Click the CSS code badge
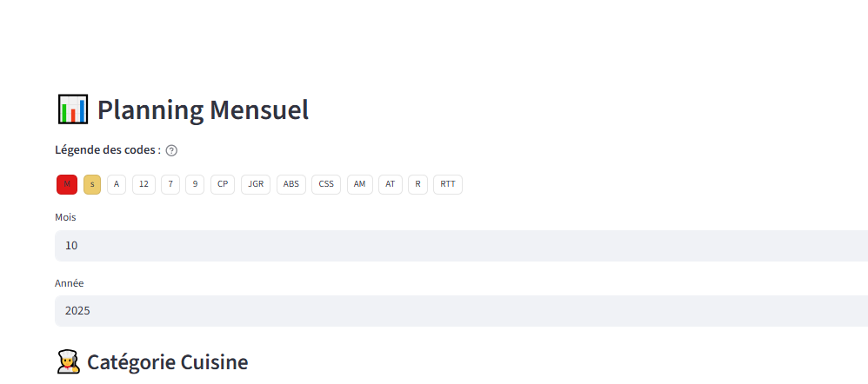Image resolution: width=868 pixels, height=384 pixels. (326, 184)
